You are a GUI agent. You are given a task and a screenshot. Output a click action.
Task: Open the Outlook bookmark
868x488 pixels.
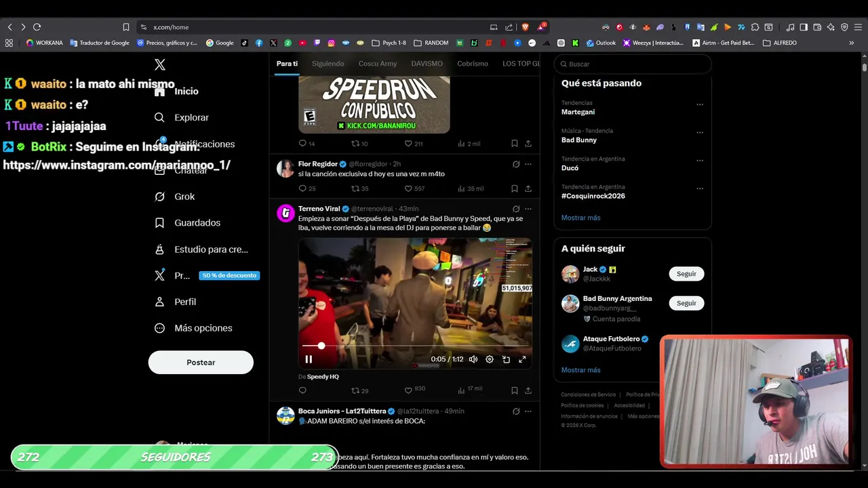pos(601,43)
